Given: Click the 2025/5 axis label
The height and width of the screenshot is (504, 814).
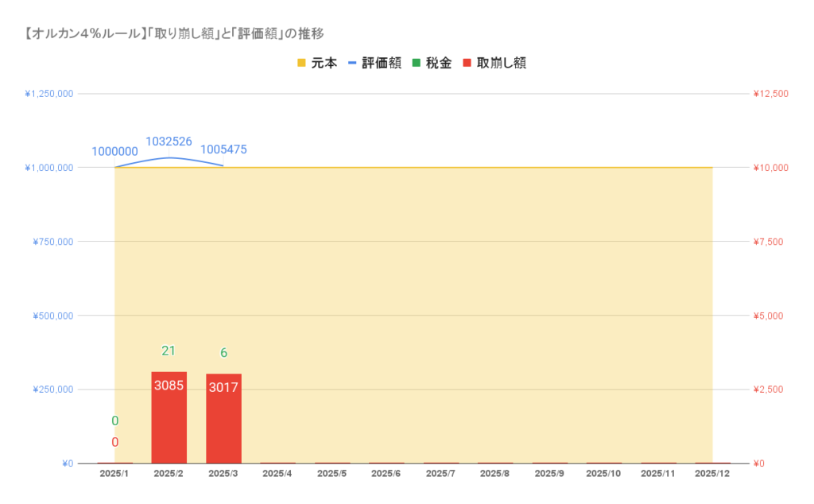Looking at the screenshot, I should click(x=331, y=474).
